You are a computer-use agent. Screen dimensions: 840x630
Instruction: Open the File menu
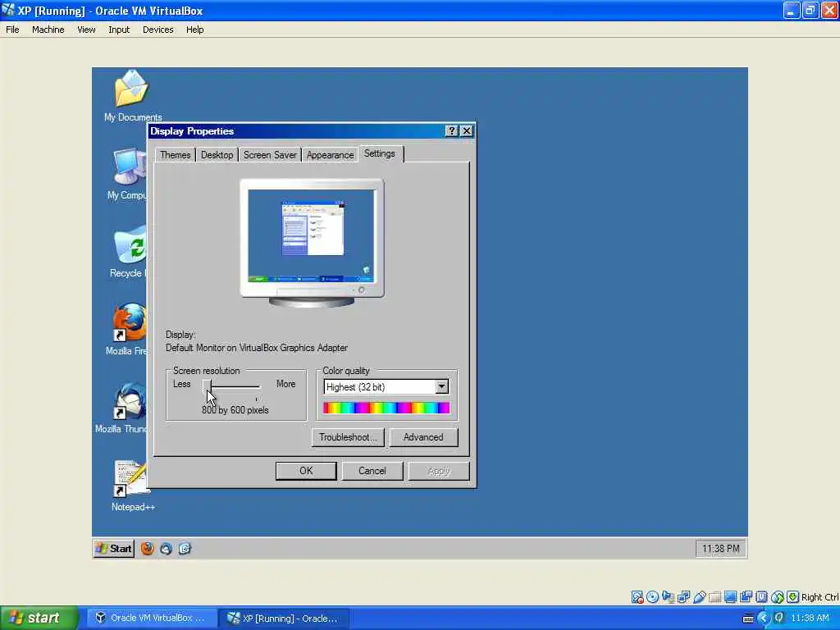click(12, 30)
